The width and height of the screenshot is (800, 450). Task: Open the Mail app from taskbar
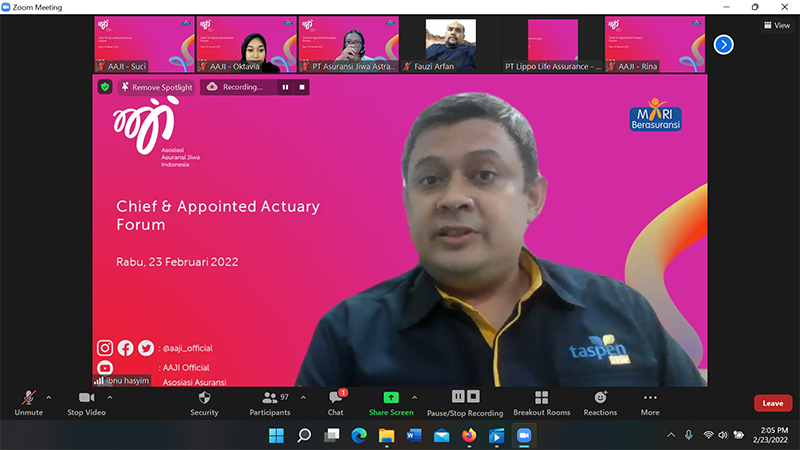pos(442,436)
